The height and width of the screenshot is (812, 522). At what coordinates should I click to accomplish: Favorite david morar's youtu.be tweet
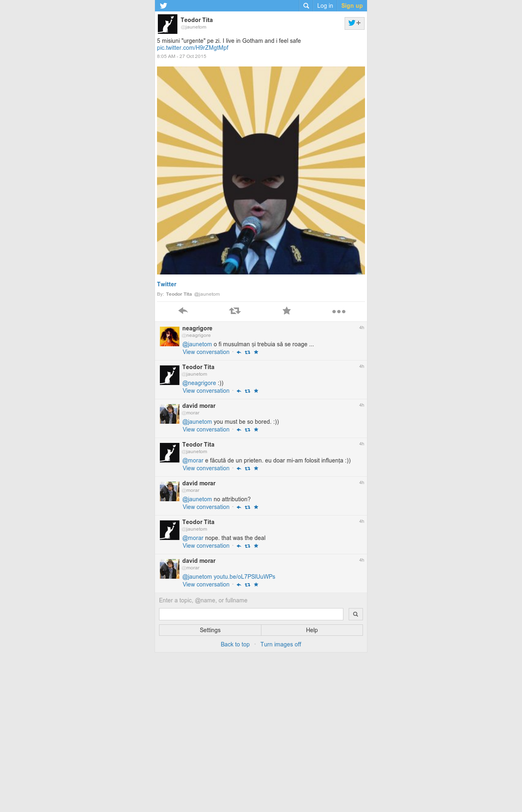(x=256, y=584)
